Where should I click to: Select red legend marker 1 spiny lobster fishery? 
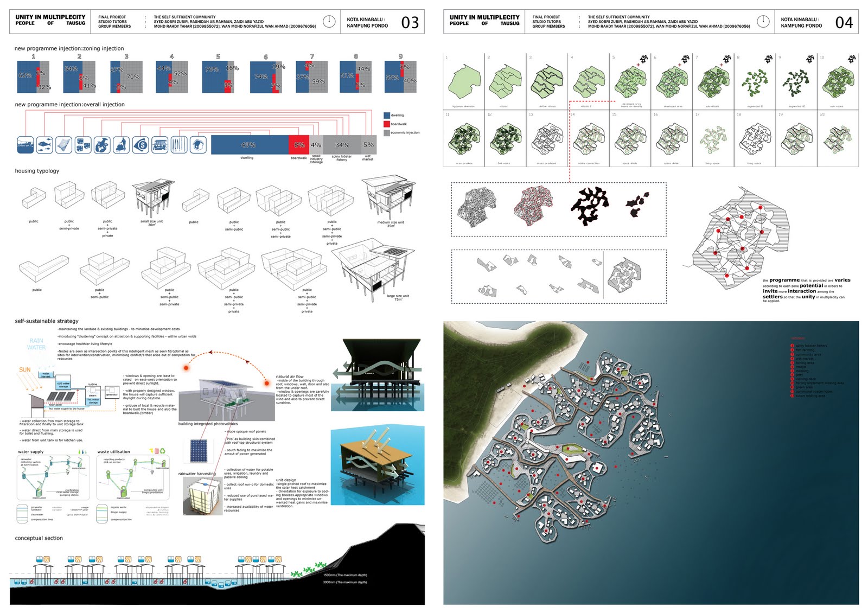pos(792,346)
